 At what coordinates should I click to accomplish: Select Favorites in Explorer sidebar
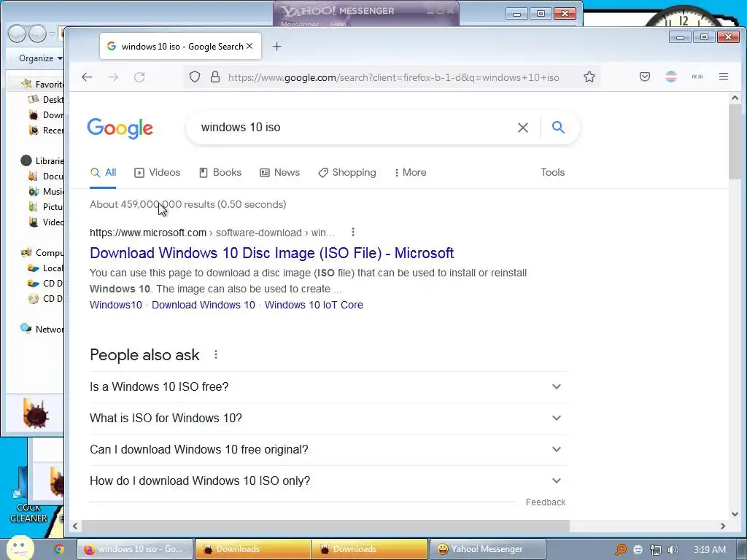(x=42, y=85)
